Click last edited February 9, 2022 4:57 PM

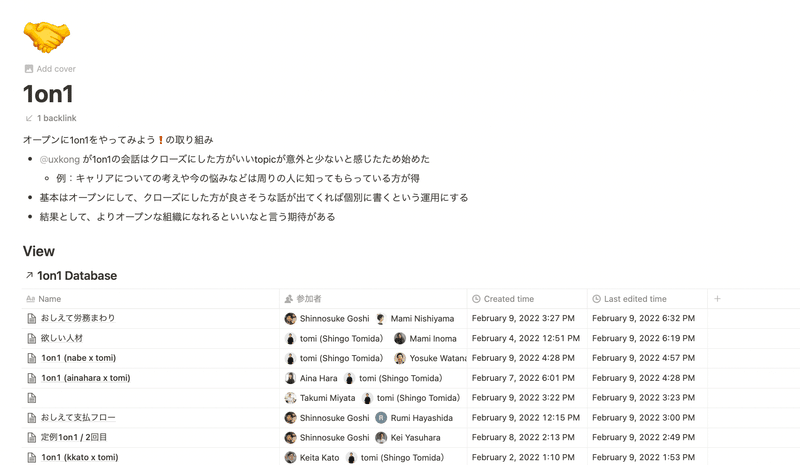[x=643, y=358]
